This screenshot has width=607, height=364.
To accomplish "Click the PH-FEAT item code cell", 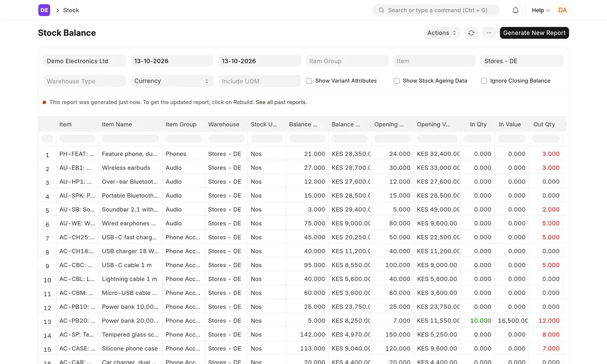I will tap(77, 154).
